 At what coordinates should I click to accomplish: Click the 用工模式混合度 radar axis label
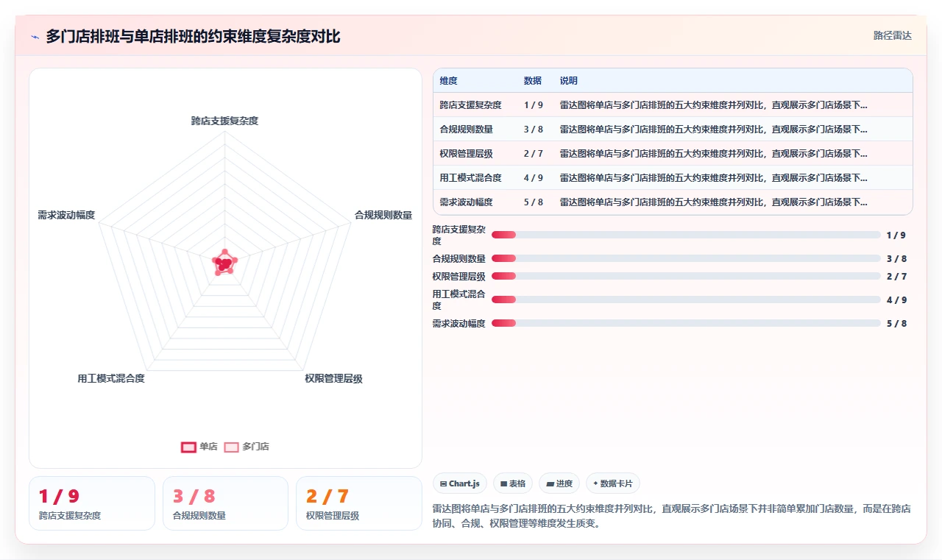111,378
